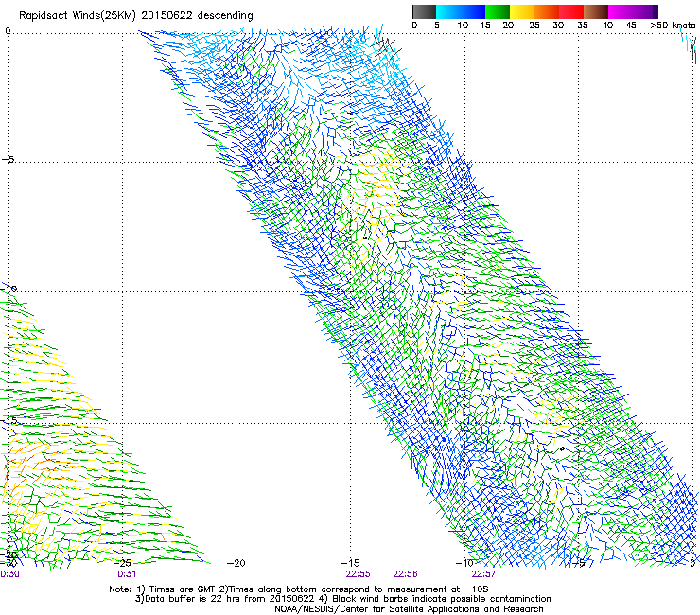Click the '-25' longitude axis label
The width and height of the screenshot is (700, 615).
[x=122, y=563]
